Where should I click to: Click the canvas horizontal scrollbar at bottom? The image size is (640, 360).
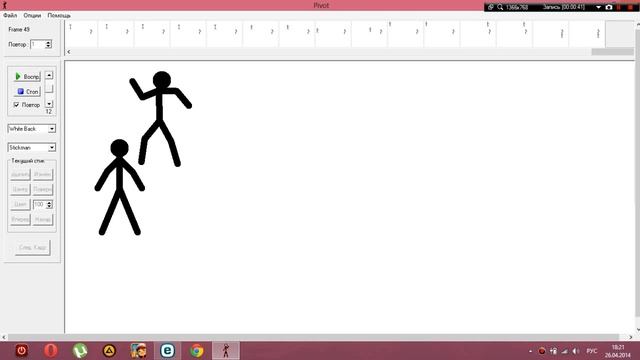314,337
